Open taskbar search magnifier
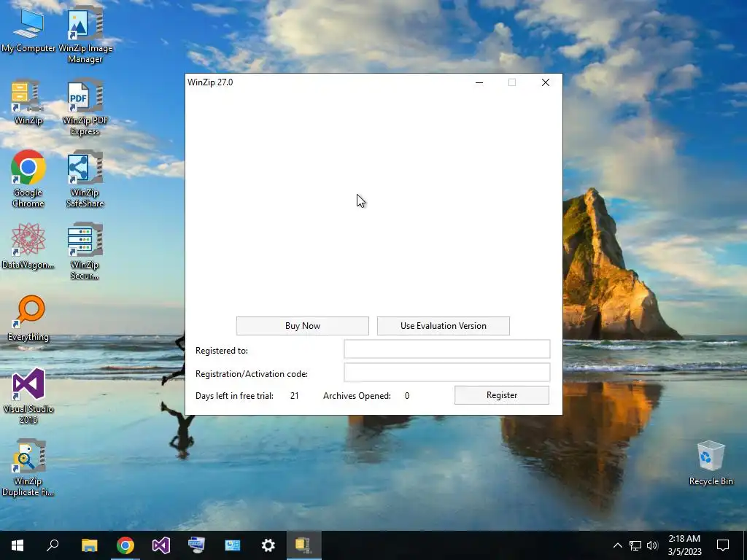Screen dimensions: 747x560 pos(53,545)
